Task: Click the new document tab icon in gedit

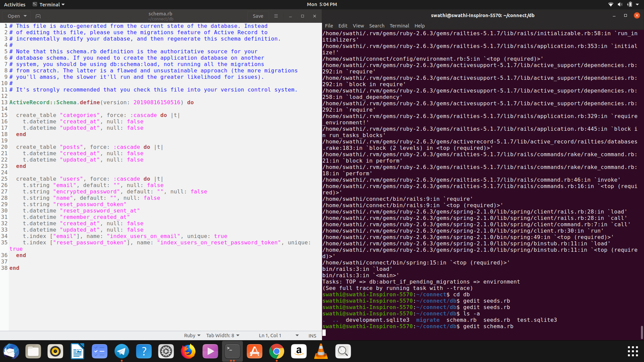Action: pyautogui.click(x=38, y=16)
